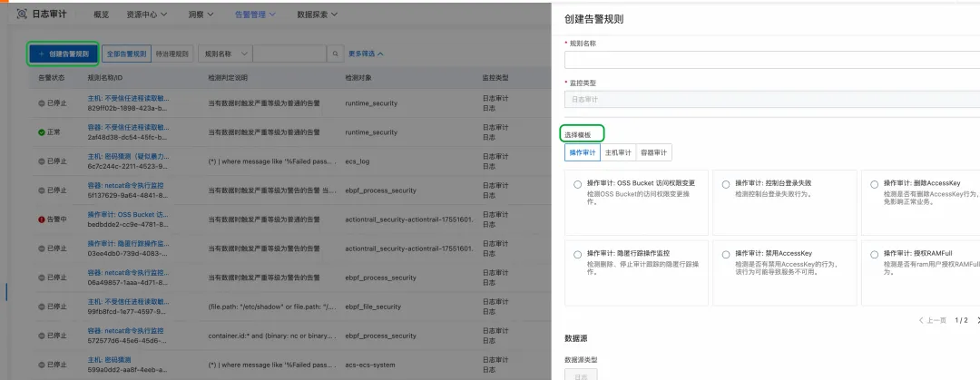Click the stopped icon in row 829ff02b-1898
Viewport: 980px width, 380px height.
point(41,103)
